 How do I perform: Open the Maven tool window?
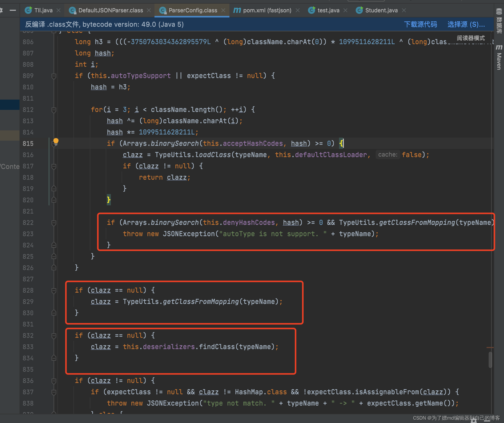(x=499, y=57)
